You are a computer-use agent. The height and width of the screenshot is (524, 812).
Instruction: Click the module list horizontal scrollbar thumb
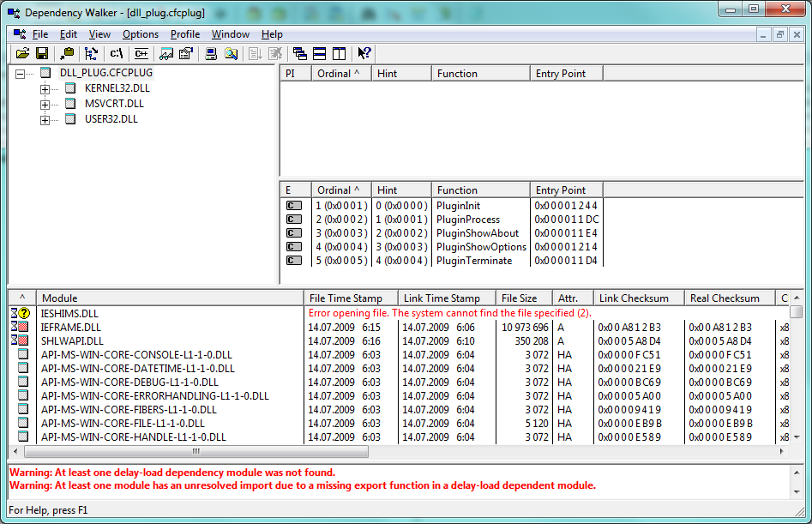pos(195,451)
